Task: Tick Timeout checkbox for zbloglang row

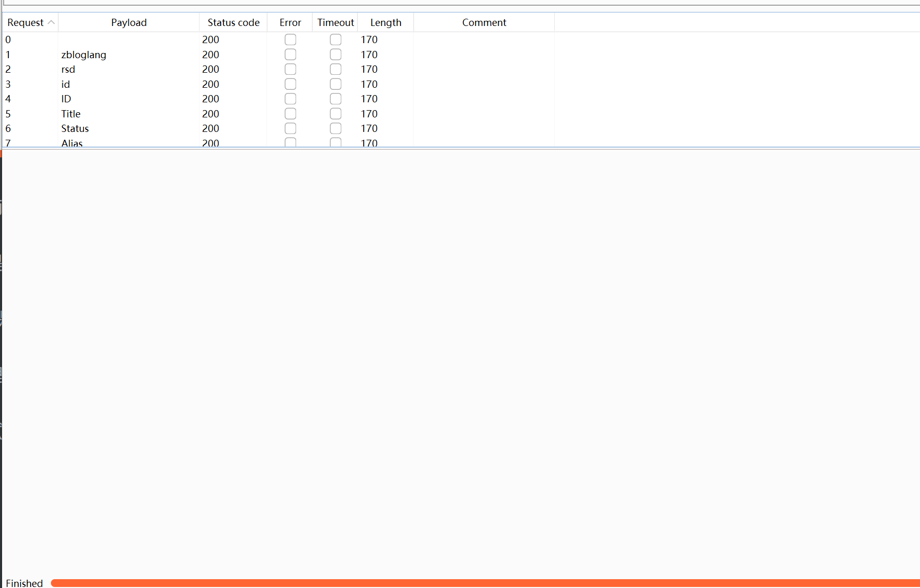Action: tap(336, 55)
